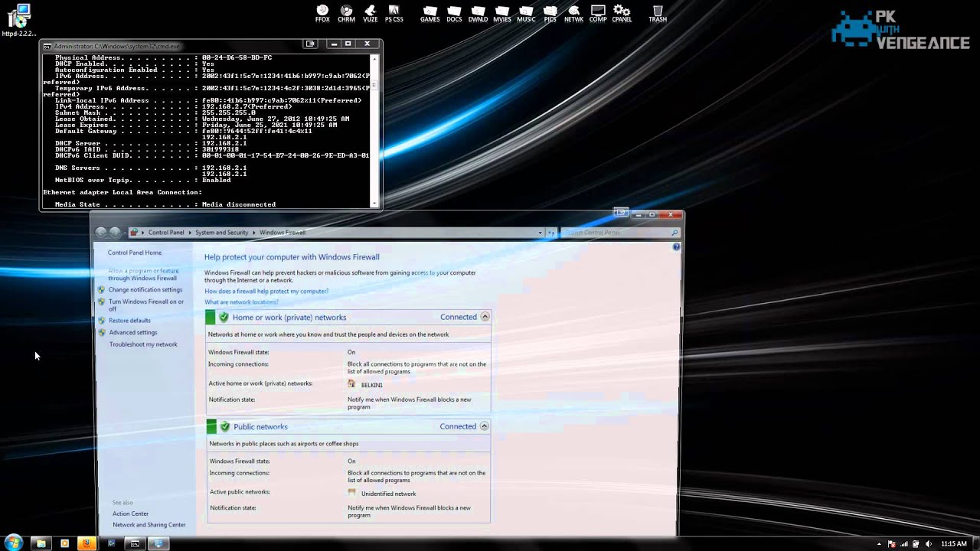Open Advanced settings link
Viewport: 980px width, 551px height.
click(x=132, y=333)
